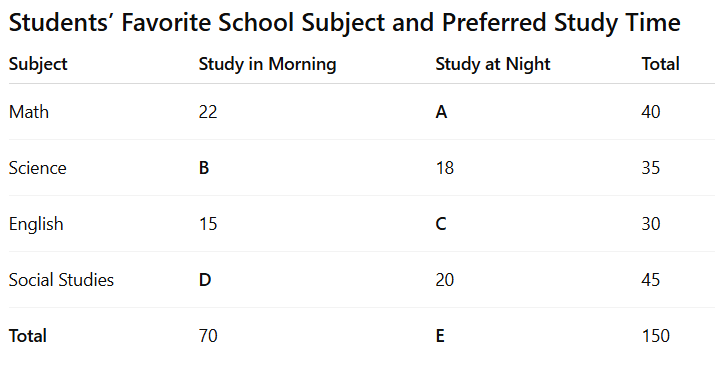
Task: Click the Social Studies row label
Action: click(x=61, y=280)
